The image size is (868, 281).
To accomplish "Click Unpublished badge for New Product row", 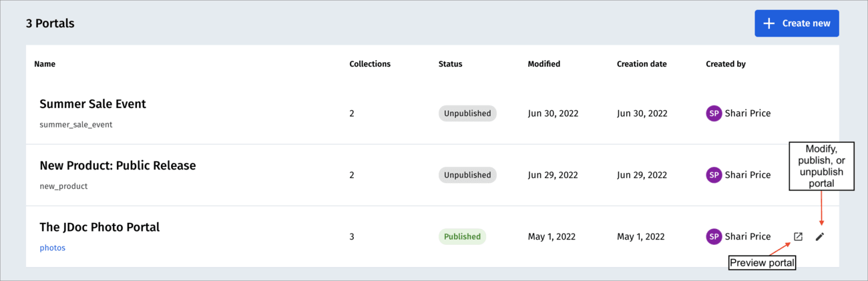I will coord(467,175).
